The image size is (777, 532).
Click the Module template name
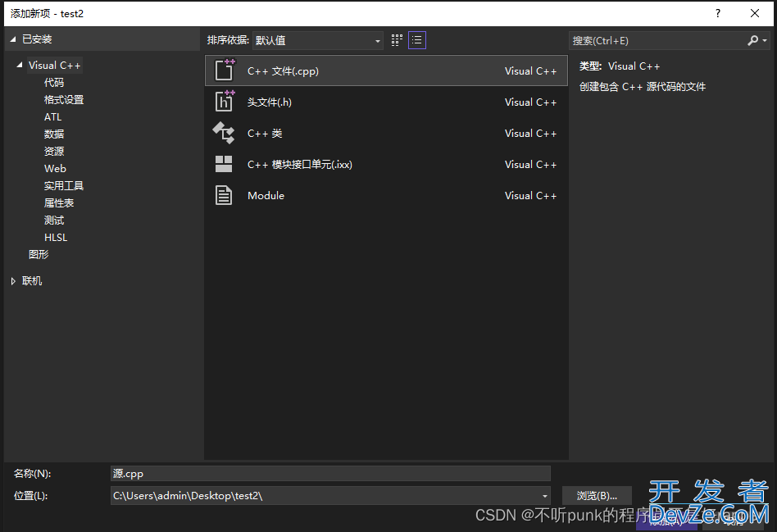[266, 195]
